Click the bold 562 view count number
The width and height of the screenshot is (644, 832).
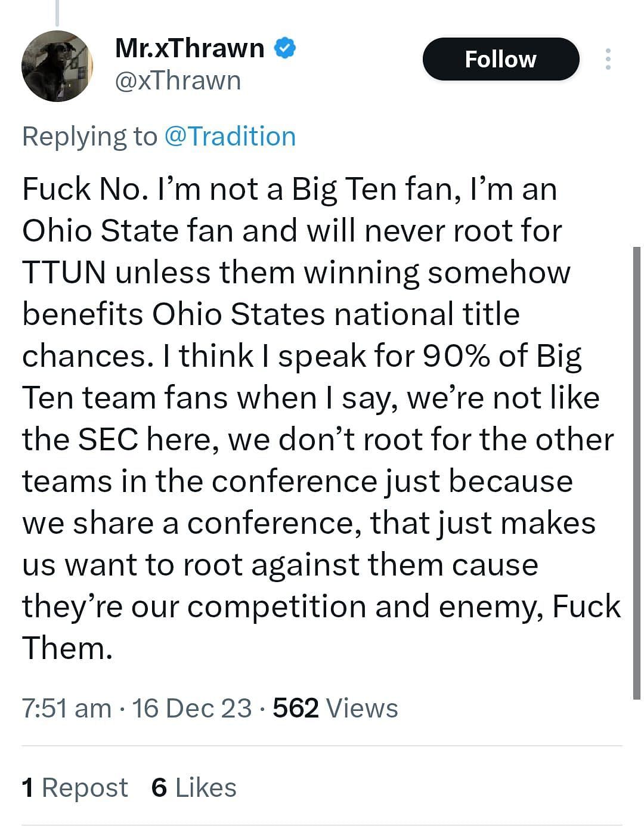click(296, 709)
